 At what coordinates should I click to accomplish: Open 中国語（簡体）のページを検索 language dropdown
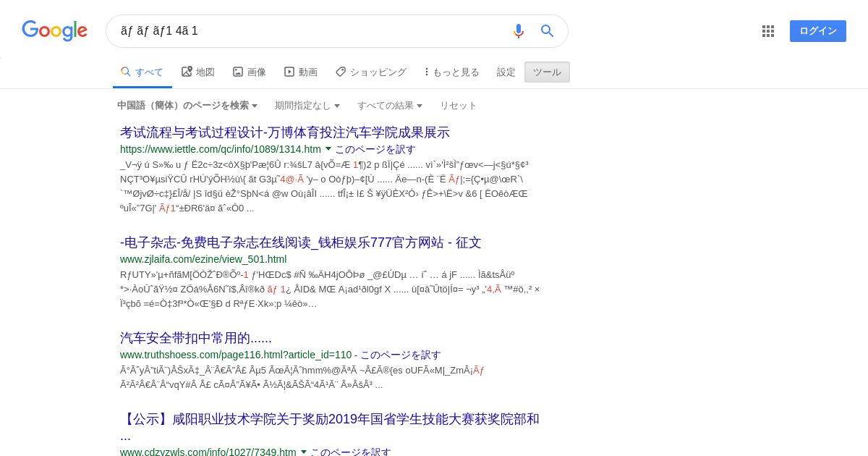187,106
